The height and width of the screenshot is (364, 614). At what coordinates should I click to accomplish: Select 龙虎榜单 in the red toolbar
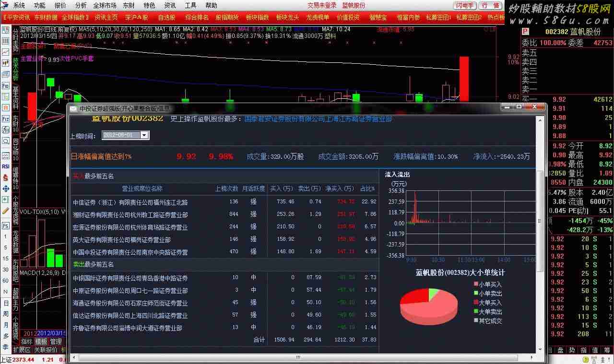click(318, 17)
